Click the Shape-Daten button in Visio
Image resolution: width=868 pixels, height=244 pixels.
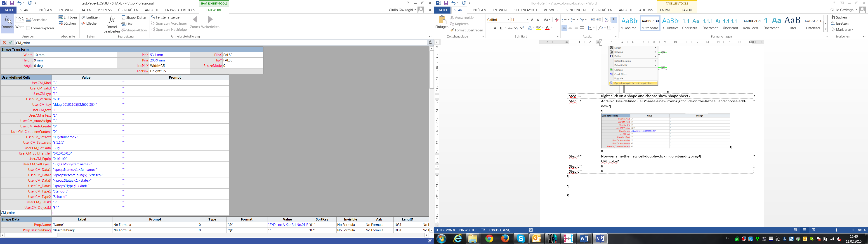click(x=134, y=18)
